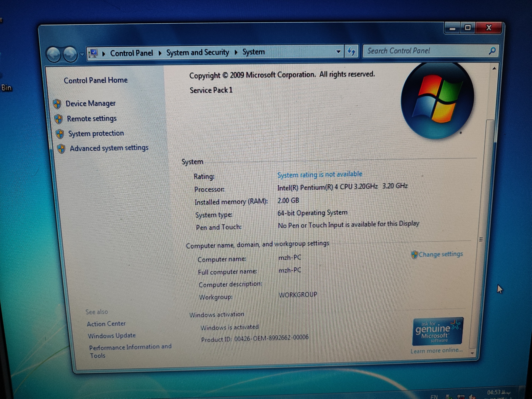Screen dimensions: 532x399
Task: Click the shield icon beside Device Manager
Action: click(57, 104)
